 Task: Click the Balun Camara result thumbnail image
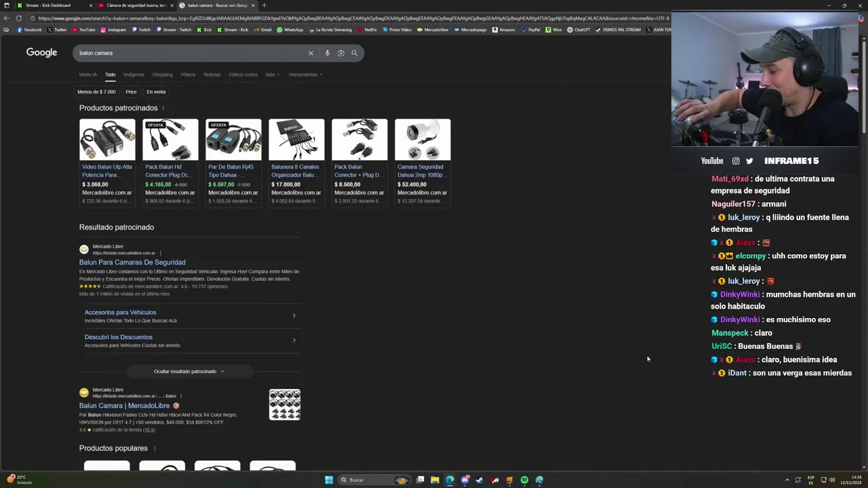[x=285, y=405]
